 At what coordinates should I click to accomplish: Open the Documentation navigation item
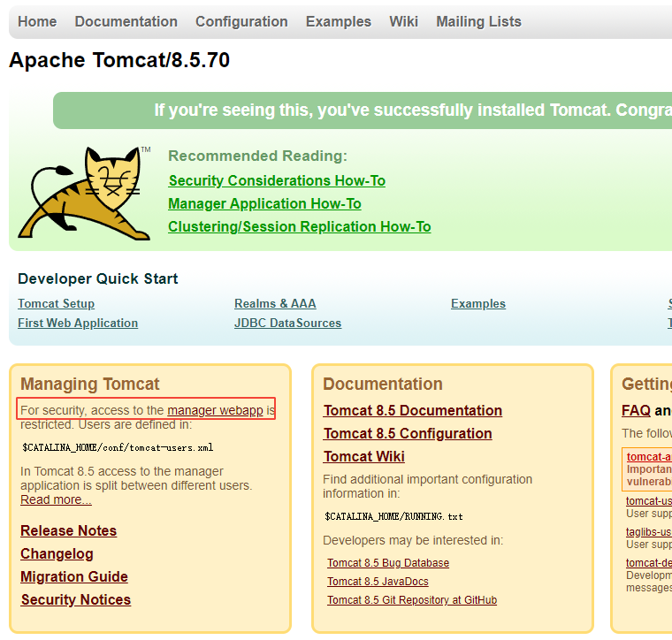click(126, 21)
